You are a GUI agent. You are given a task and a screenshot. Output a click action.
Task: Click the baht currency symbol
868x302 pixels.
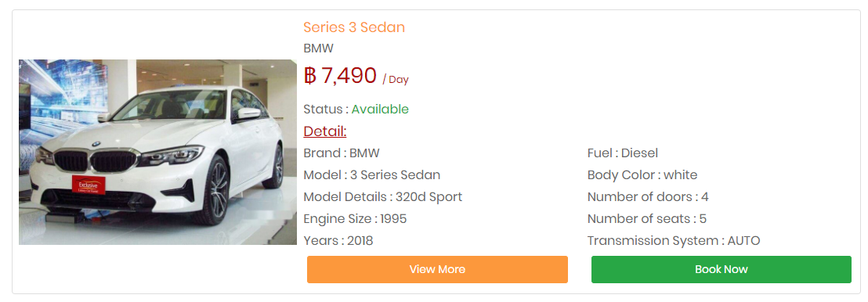[x=310, y=76]
